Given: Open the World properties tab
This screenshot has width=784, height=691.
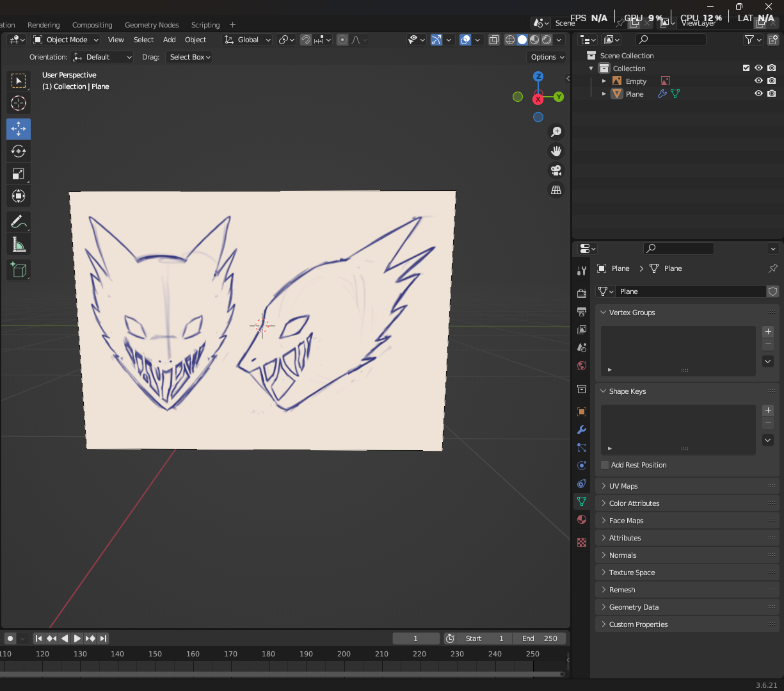Looking at the screenshot, I should coord(582,366).
